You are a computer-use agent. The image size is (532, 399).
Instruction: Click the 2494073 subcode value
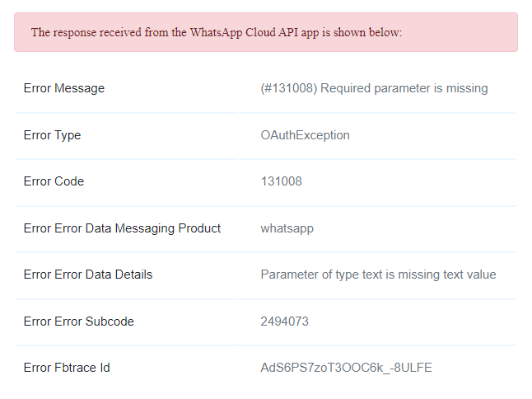(285, 322)
